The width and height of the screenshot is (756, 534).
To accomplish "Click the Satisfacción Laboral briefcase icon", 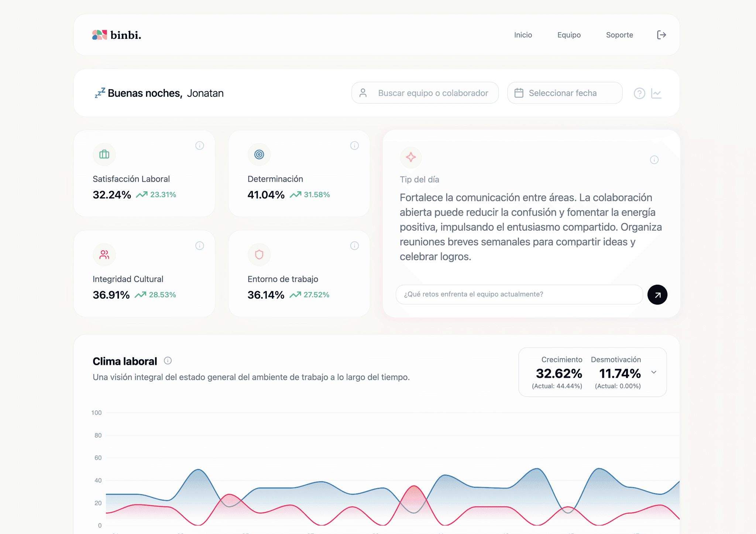I will pyautogui.click(x=104, y=154).
